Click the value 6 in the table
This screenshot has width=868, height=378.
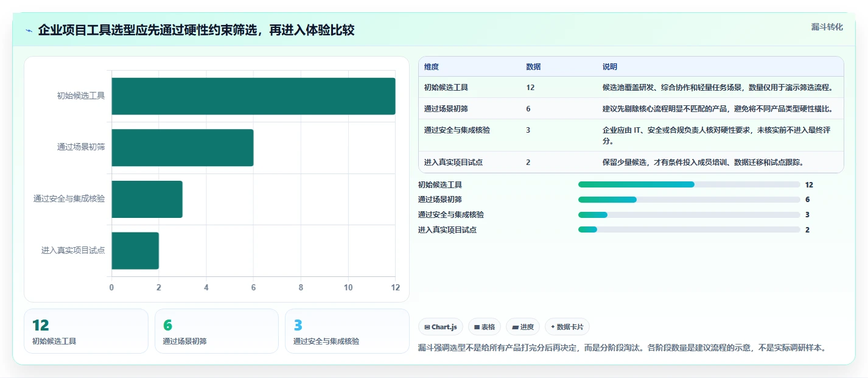[x=528, y=109]
